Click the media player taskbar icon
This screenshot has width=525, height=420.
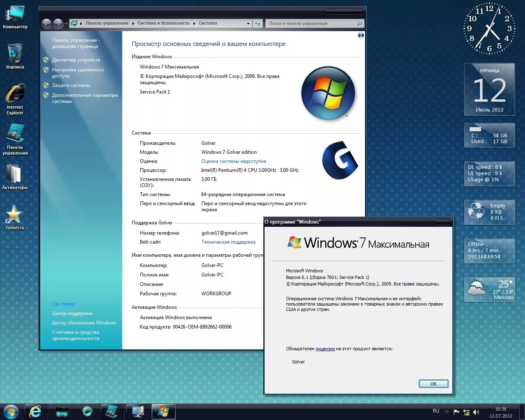tap(87, 411)
